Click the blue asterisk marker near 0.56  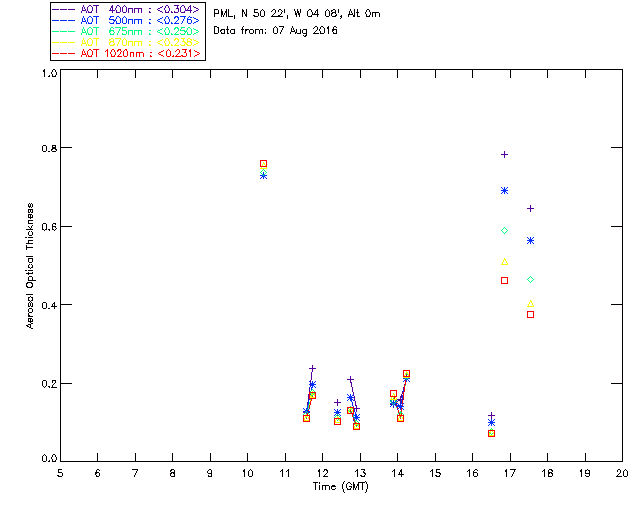coord(530,241)
